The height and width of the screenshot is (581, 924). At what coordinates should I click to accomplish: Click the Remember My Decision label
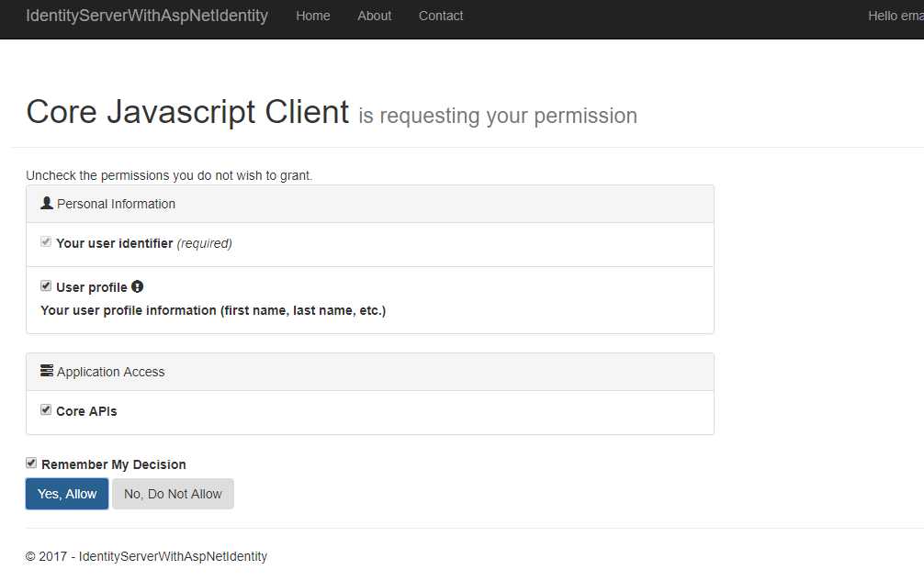pos(114,464)
